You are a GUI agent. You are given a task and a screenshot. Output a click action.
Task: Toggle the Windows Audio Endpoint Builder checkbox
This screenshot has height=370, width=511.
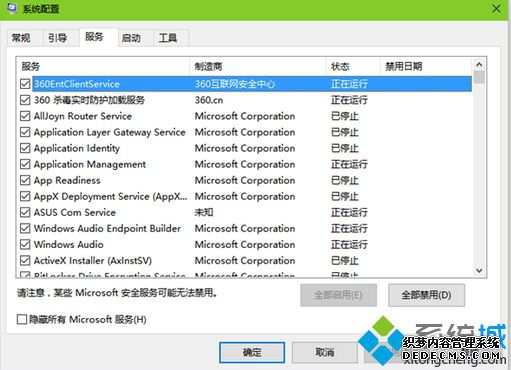point(25,228)
